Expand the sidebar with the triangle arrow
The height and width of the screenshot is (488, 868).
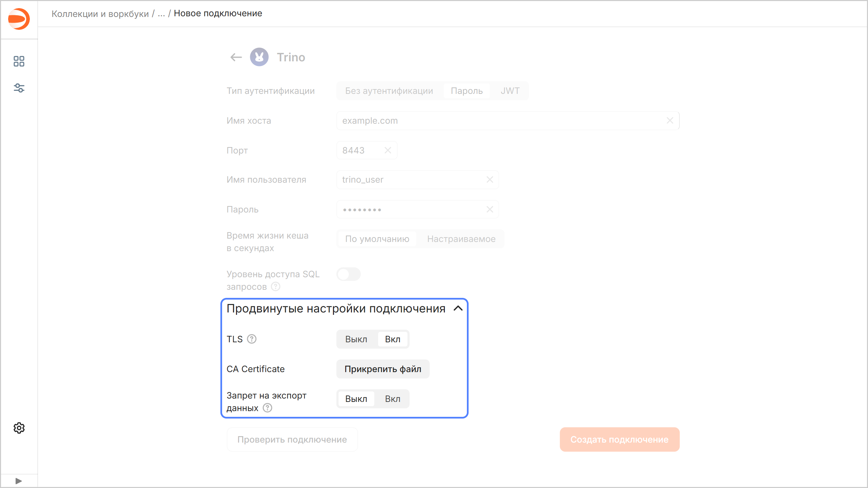[19, 481]
